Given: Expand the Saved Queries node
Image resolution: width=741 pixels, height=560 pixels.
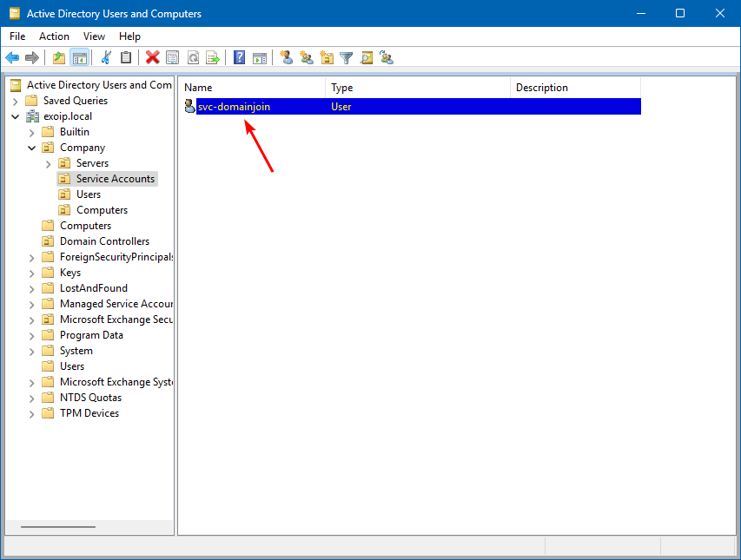Looking at the screenshot, I should coord(15,101).
